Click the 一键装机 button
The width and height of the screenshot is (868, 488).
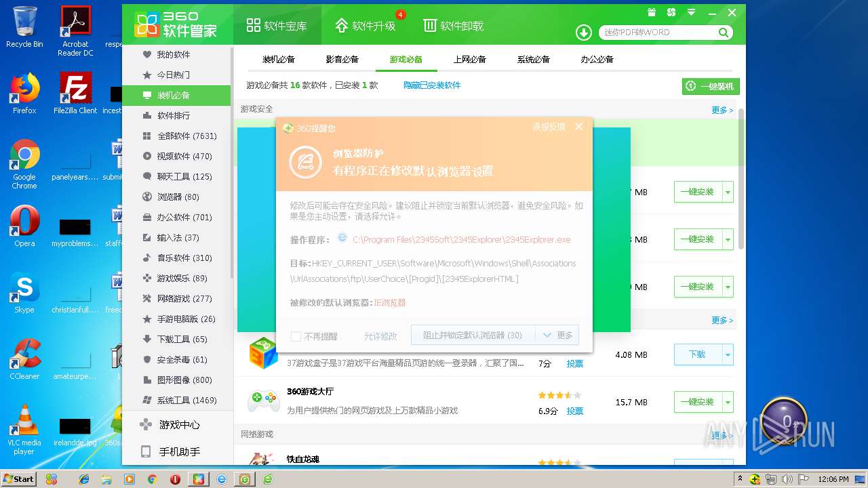coord(711,86)
